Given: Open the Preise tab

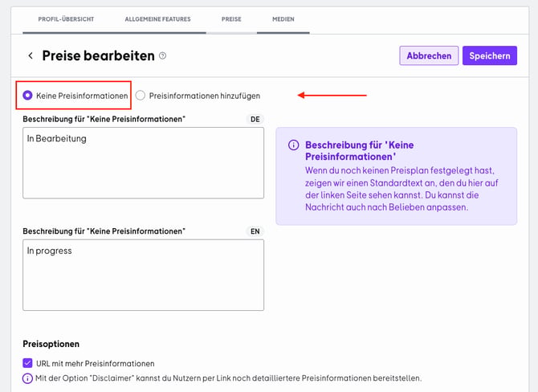Looking at the screenshot, I should tap(231, 19).
